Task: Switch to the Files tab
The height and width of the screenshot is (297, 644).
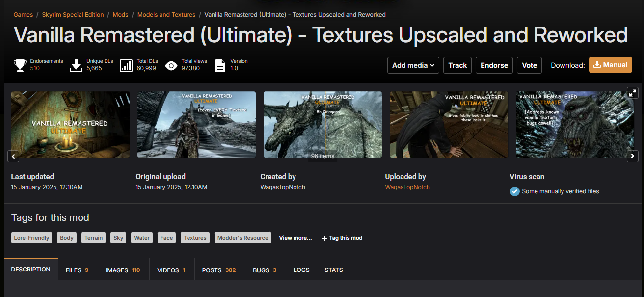Action: [78, 270]
